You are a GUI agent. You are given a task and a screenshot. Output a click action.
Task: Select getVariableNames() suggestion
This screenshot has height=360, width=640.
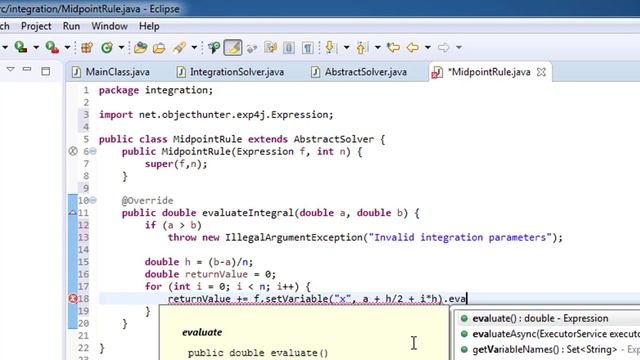point(547,349)
